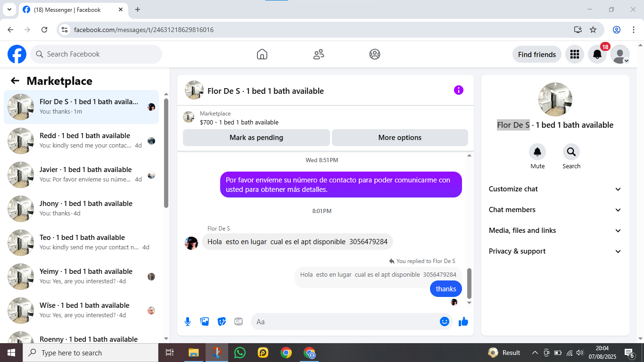Open the Friends icon in top navigation

click(319, 54)
